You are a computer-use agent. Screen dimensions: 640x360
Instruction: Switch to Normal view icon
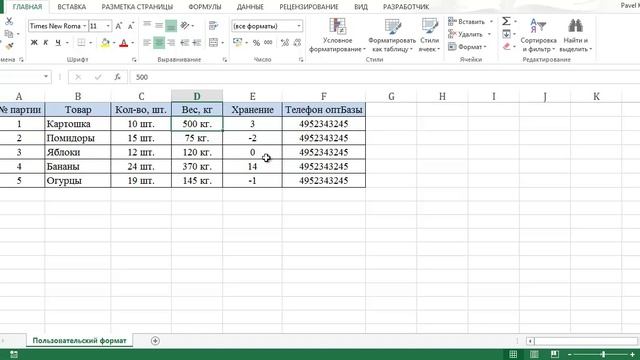click(513, 354)
